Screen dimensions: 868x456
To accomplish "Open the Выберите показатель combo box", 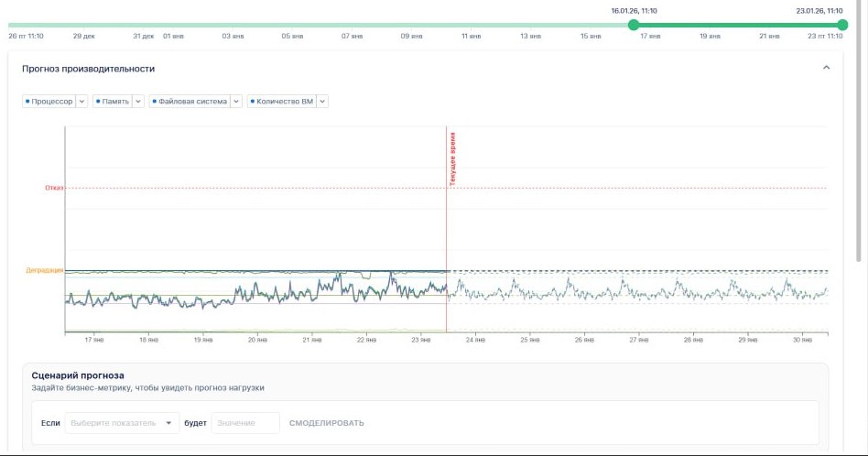I will [x=122, y=423].
